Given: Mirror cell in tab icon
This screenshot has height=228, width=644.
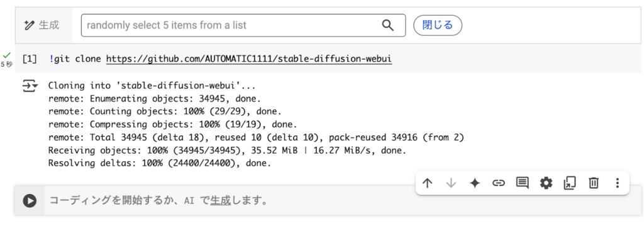Looking at the screenshot, I should [x=569, y=183].
